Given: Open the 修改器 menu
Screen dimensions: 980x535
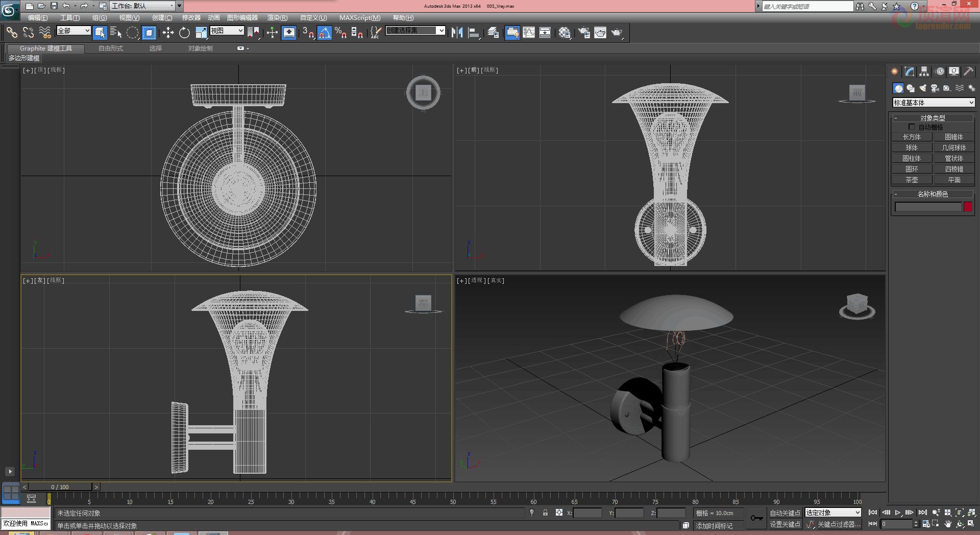Looking at the screenshot, I should click(x=191, y=18).
